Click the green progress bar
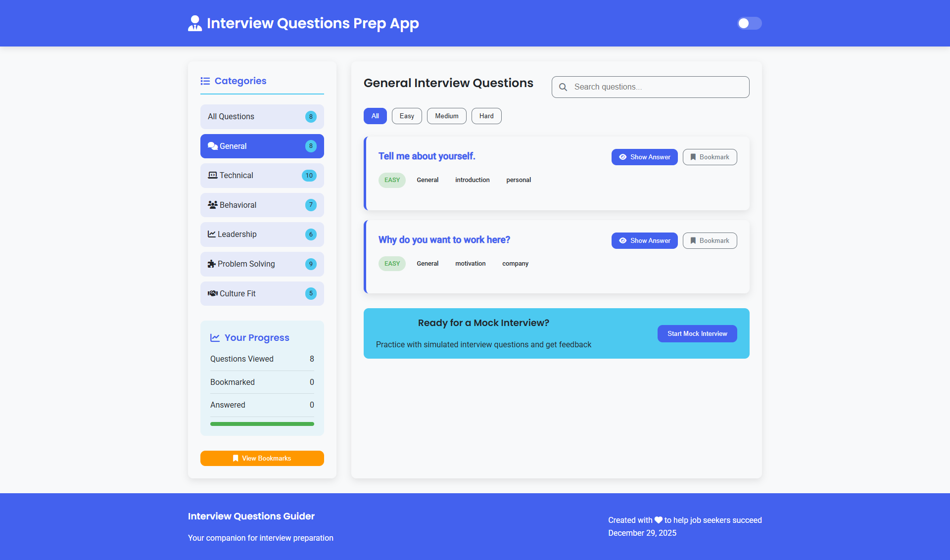This screenshot has height=560, width=950. [262, 424]
